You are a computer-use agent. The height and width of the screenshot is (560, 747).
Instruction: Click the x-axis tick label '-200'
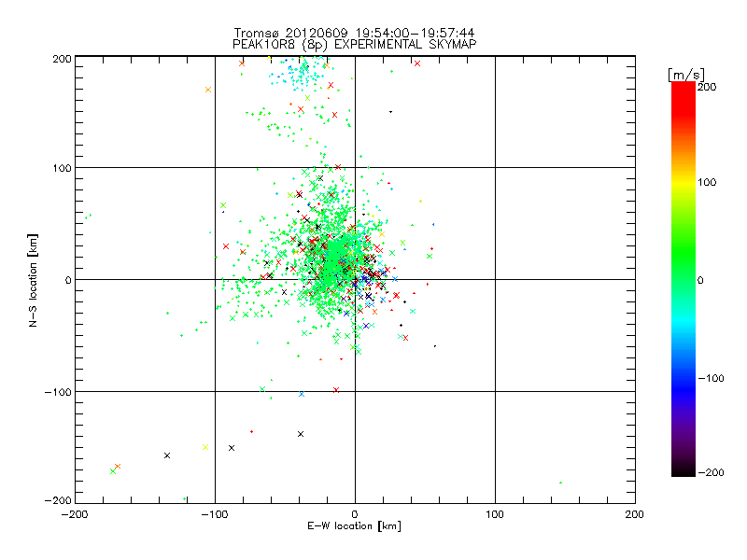click(75, 514)
